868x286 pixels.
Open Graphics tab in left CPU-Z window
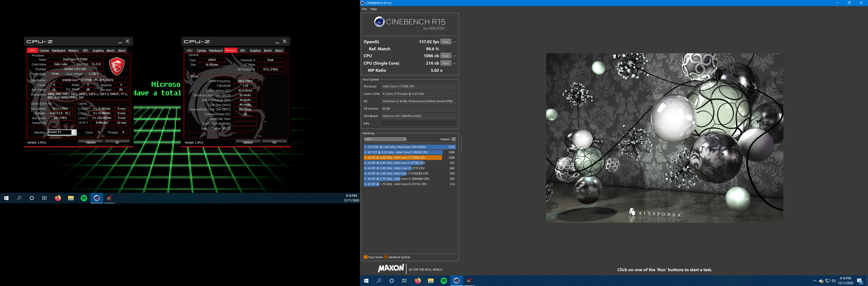(x=98, y=51)
